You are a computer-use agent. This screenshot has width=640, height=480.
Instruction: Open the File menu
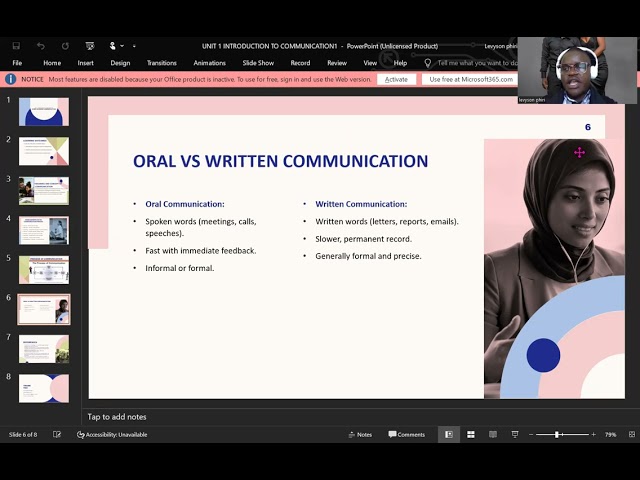tap(17, 63)
